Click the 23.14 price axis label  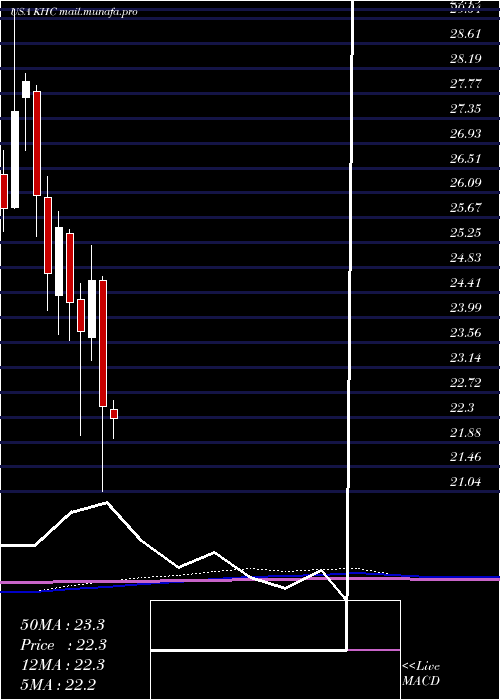click(x=465, y=358)
